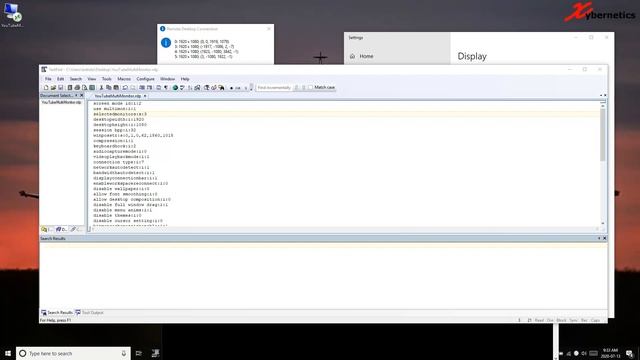Click the info icon in Remote Desktop dialog
This screenshot has height=360, width=640.
166,42
